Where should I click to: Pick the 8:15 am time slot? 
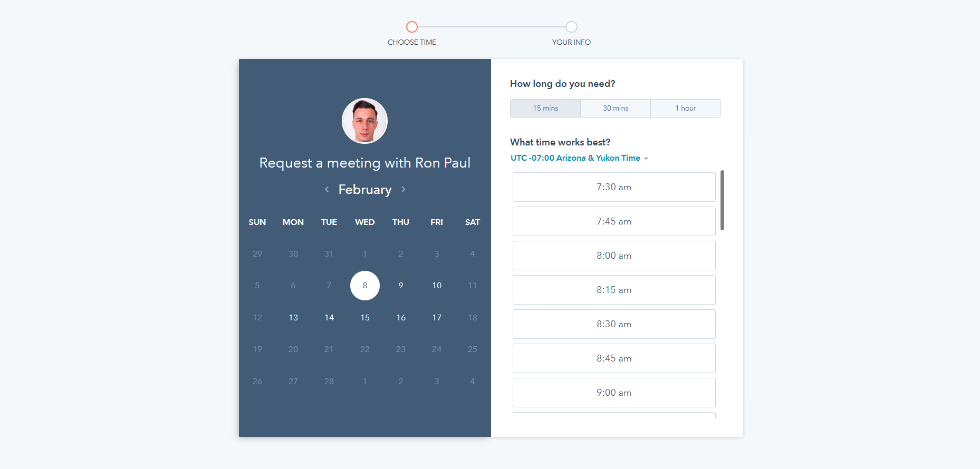(x=613, y=290)
